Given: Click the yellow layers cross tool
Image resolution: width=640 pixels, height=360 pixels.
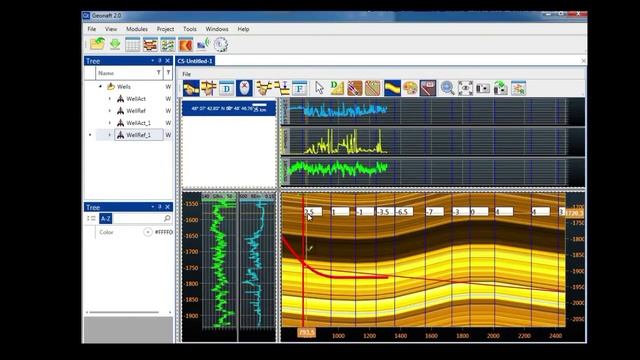Looking at the screenshot, I should [x=209, y=88].
